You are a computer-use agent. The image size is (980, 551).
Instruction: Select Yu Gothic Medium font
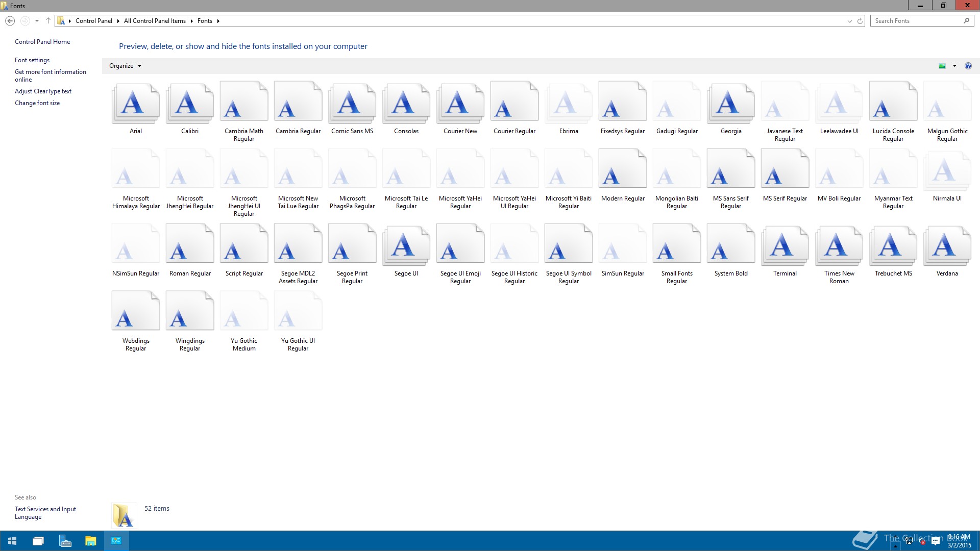[244, 311]
